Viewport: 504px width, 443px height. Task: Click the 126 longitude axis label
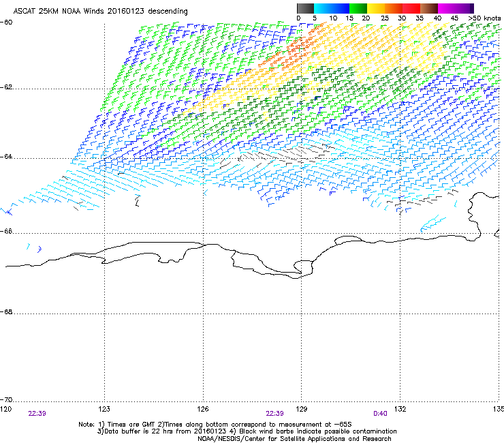[x=203, y=409]
